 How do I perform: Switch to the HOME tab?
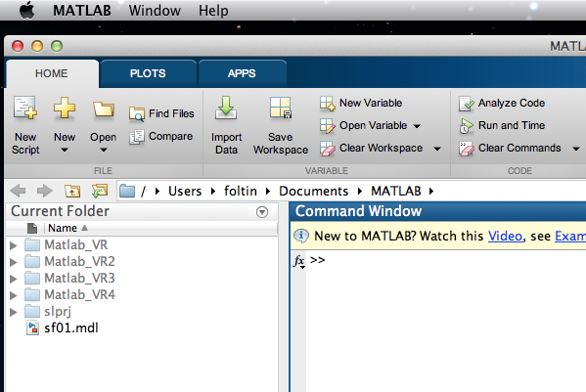click(x=52, y=73)
